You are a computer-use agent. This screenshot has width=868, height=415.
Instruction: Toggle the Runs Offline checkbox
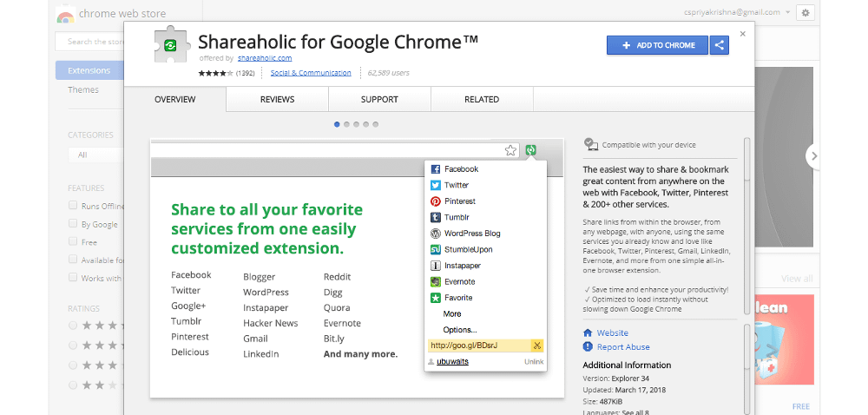tap(73, 205)
